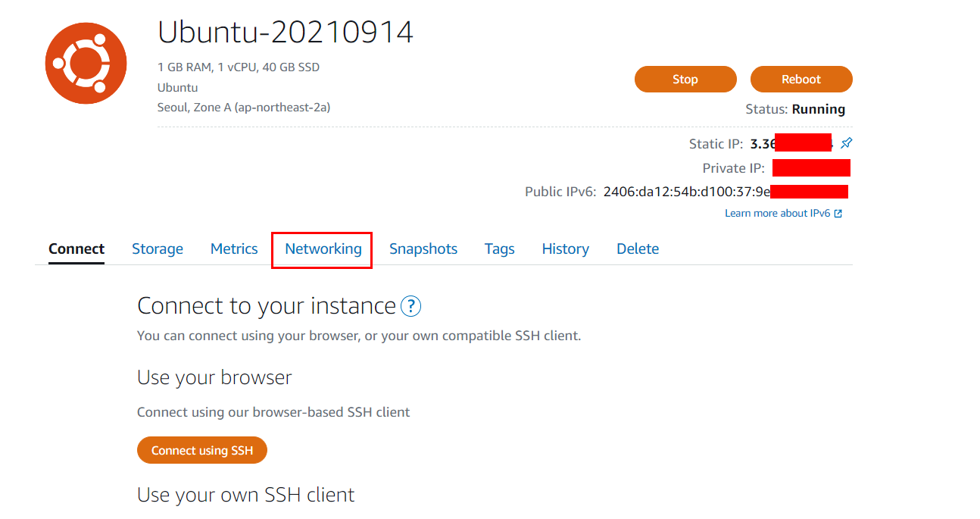Open the Metrics tab

tap(234, 249)
